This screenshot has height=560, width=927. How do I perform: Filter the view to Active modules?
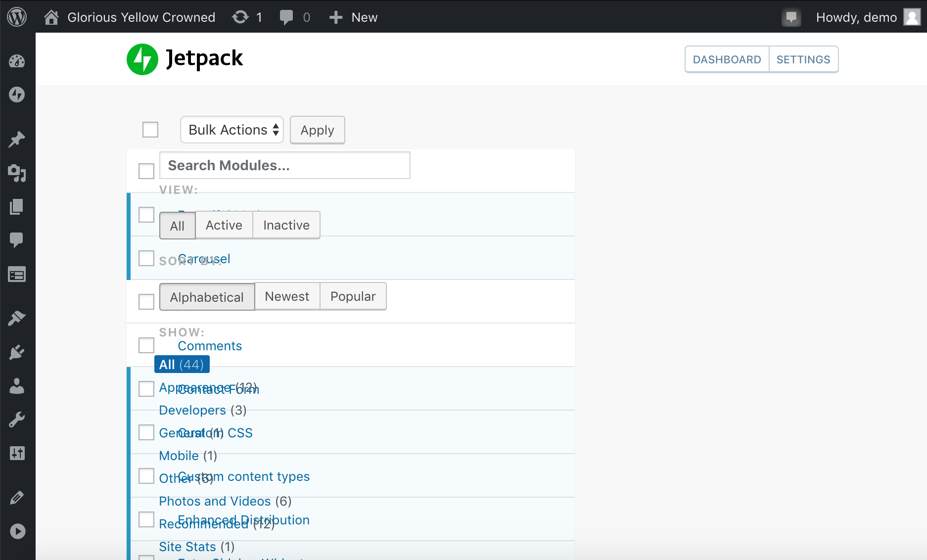(x=224, y=225)
